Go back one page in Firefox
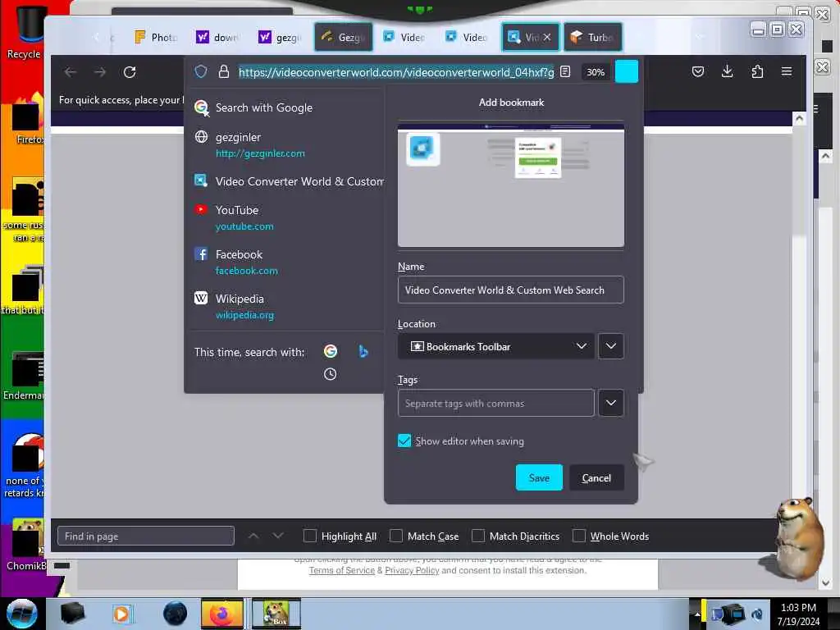Image resolution: width=840 pixels, height=630 pixels. [71, 72]
